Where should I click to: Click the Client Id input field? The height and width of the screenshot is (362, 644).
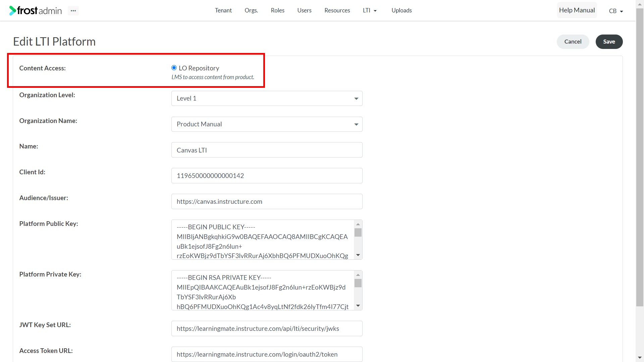tap(267, 176)
